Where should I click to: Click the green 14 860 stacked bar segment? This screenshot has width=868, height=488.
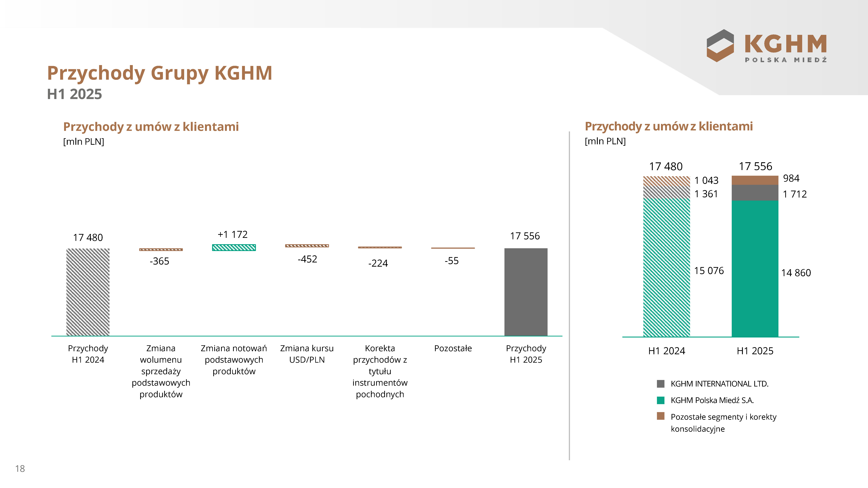coord(755,268)
